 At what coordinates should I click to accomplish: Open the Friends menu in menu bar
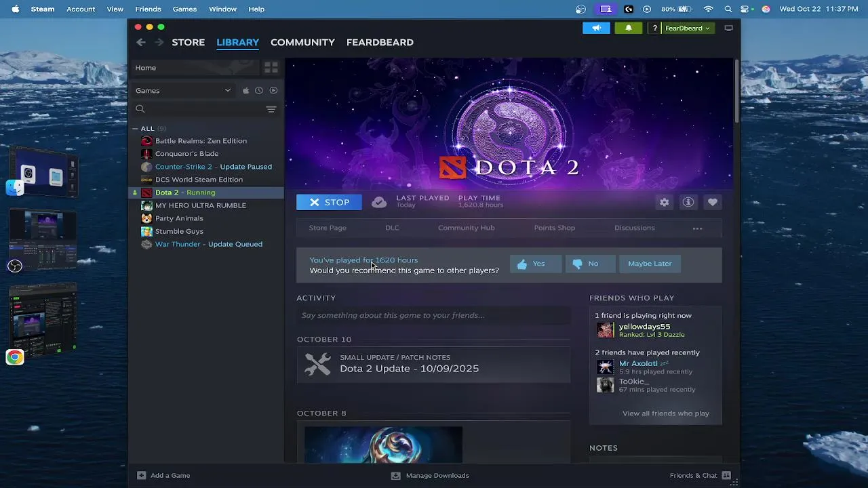coord(148,9)
